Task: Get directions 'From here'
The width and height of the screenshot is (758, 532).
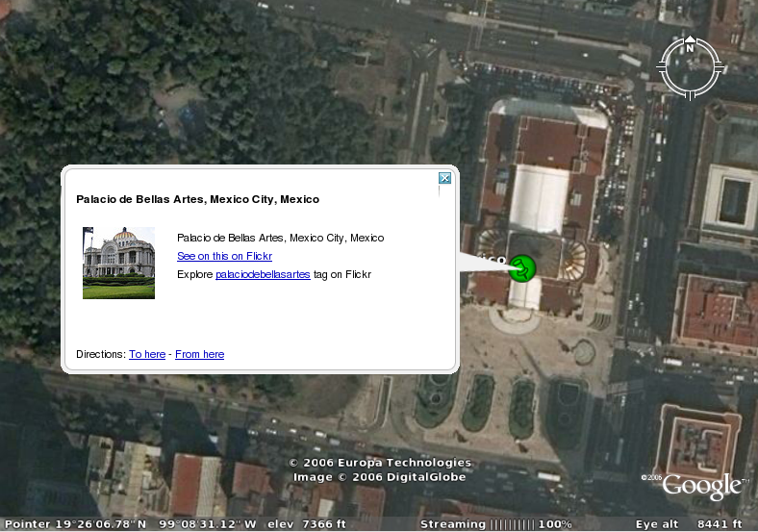Action: (200, 354)
